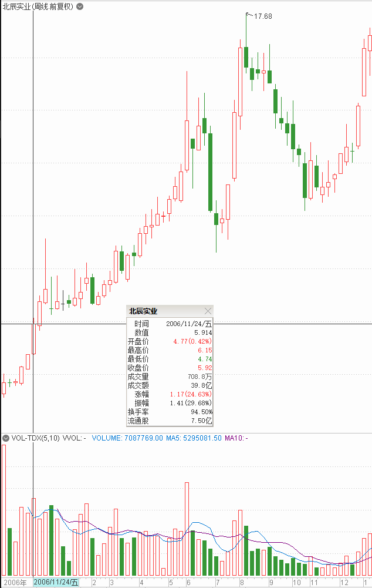This screenshot has height=588, width=372.
Task: Click the highlighted 2006/11/24/五 date label
Action: 56,582
